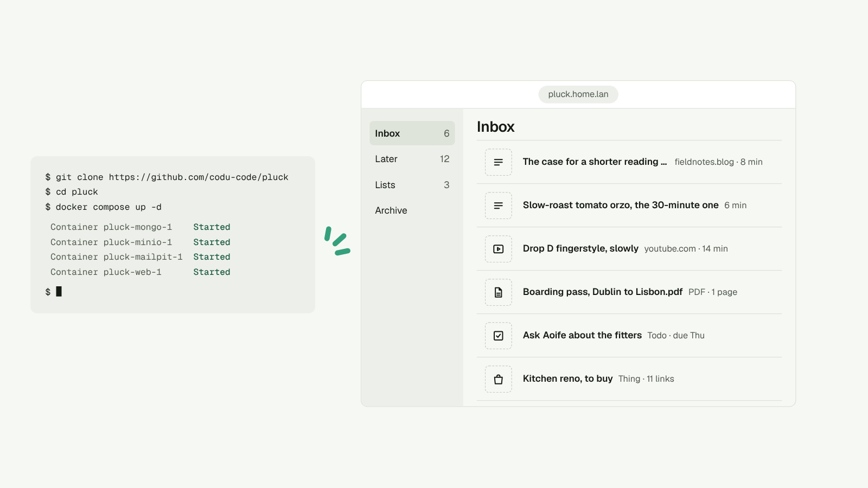Image resolution: width=868 pixels, height=488 pixels.
Task: Click the 'Container pluck-minio-1' line
Action: click(111, 242)
